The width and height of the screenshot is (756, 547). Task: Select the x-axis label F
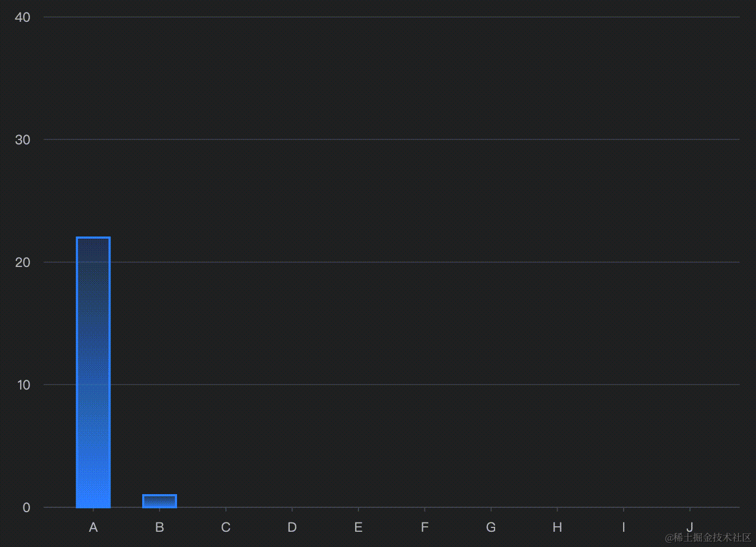(x=425, y=527)
